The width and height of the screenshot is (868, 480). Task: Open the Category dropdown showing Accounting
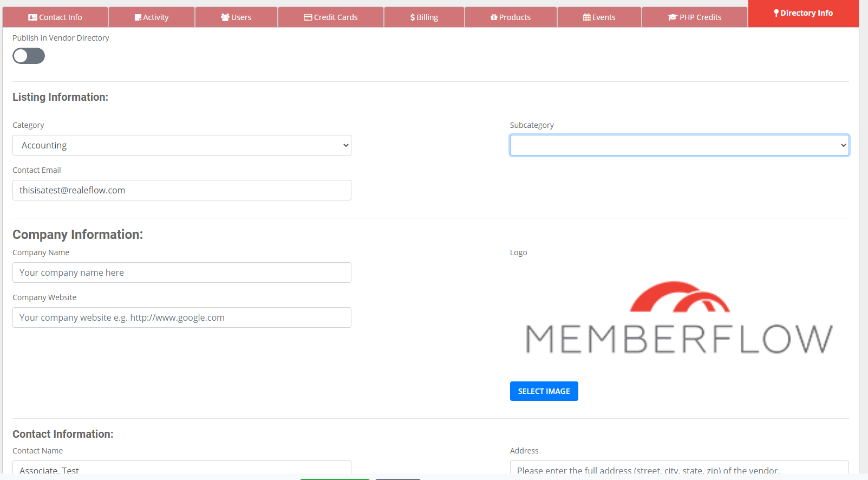click(181, 145)
